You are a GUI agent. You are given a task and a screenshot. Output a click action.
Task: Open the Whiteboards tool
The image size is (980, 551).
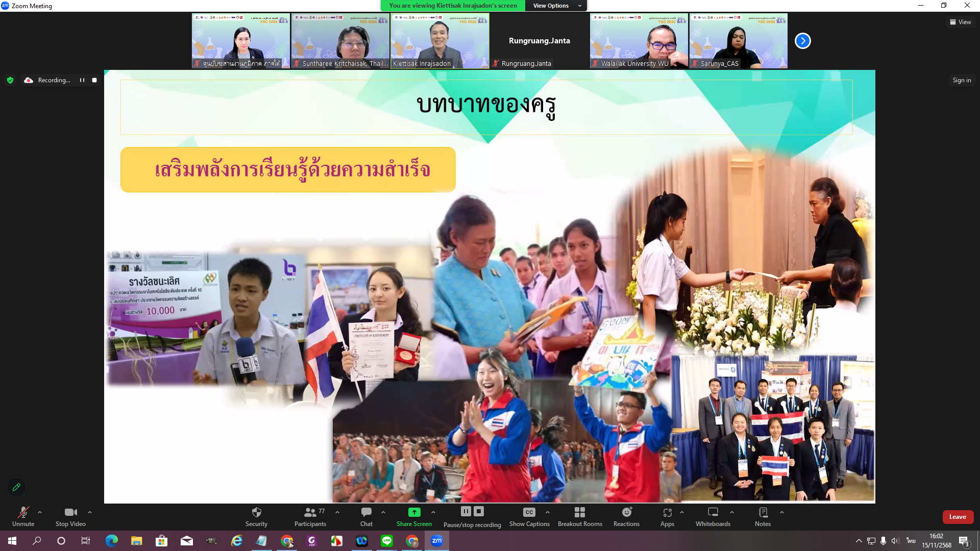point(713,512)
